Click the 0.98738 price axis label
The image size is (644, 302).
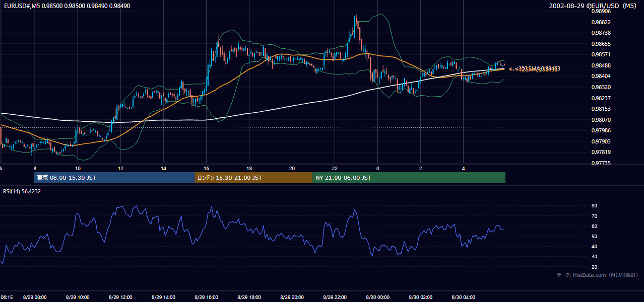(x=601, y=33)
